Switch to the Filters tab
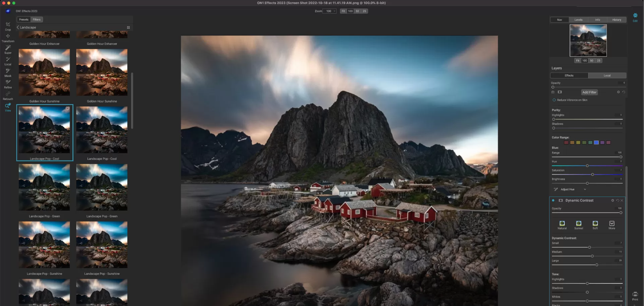Image resolution: width=644 pixels, height=306 pixels. [x=36, y=19]
